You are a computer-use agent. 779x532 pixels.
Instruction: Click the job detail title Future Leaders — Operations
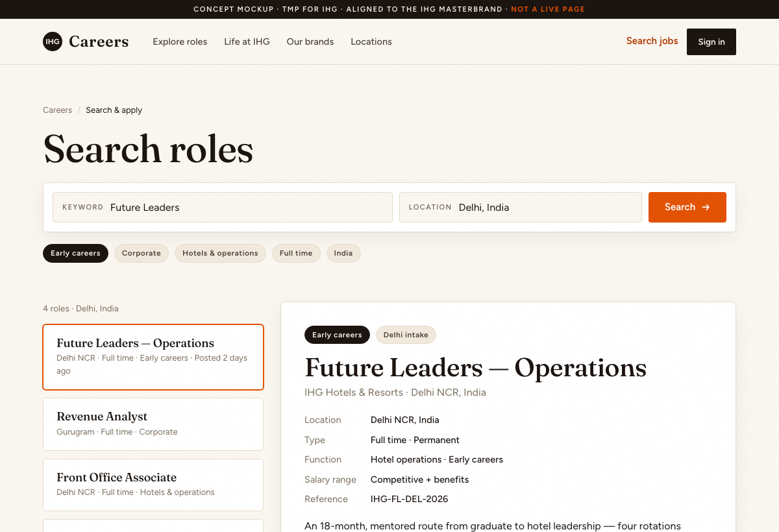tap(476, 368)
